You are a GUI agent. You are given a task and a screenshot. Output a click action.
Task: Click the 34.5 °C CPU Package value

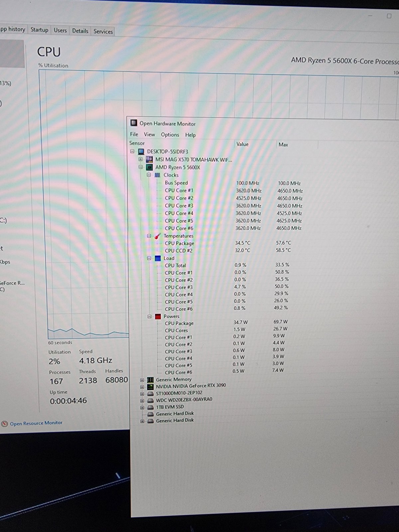tap(243, 243)
